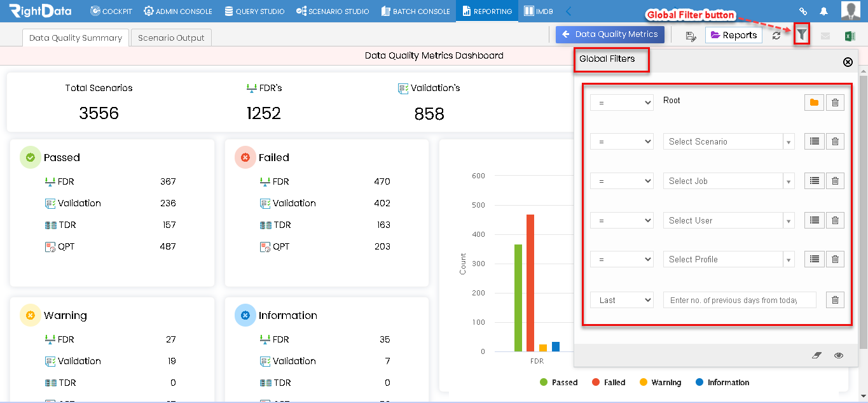
Task: Focus the previous days input field
Action: pos(740,300)
